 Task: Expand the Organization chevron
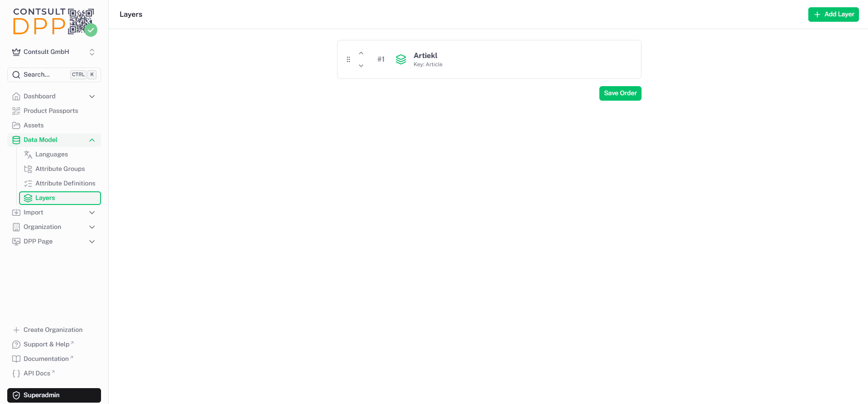pos(92,227)
